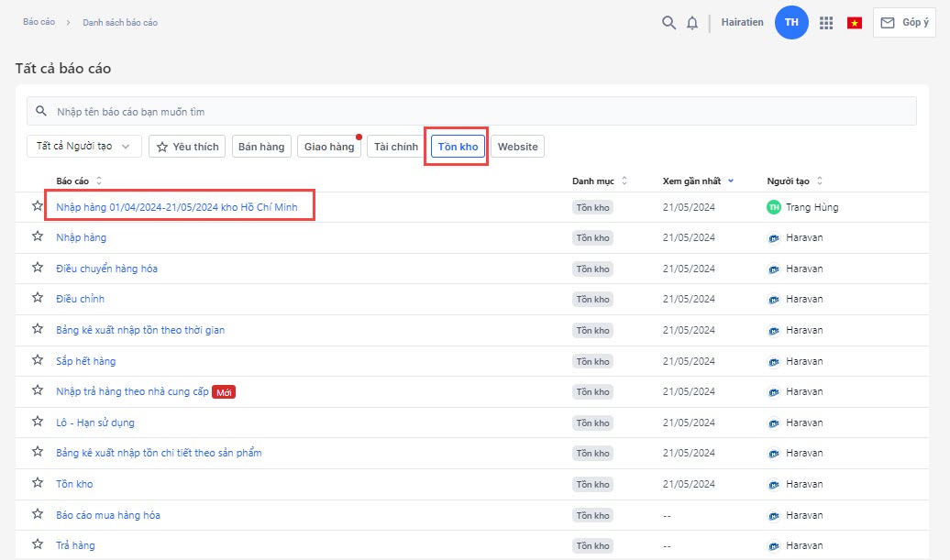Image resolution: width=950 pixels, height=560 pixels.
Task: Open the notifications bell icon
Action: coord(692,23)
